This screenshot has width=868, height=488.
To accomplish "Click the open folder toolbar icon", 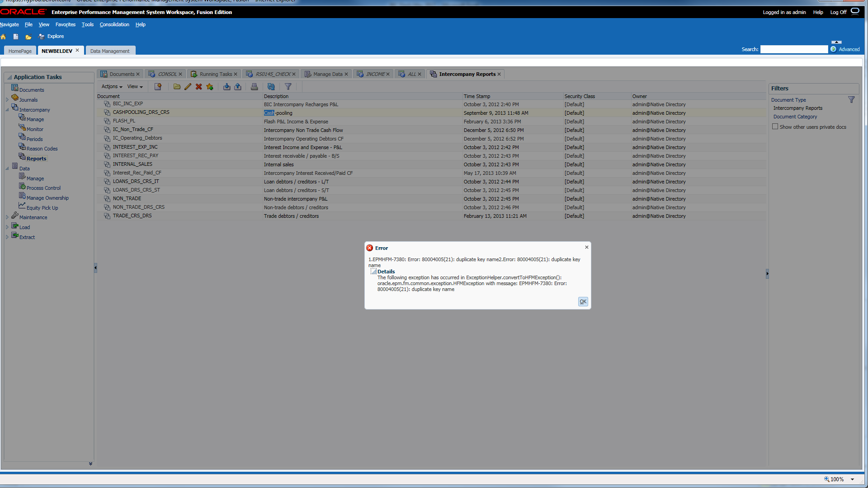I will point(177,87).
